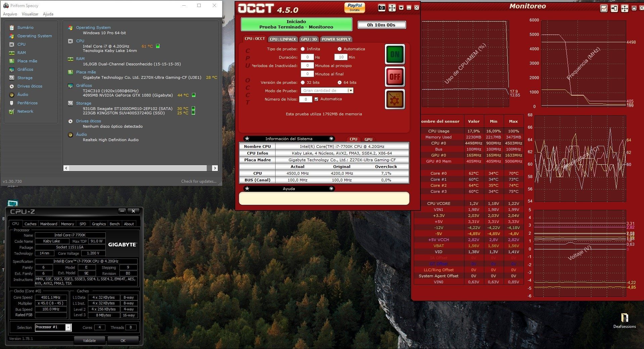Select Infinita test type radio
Viewport: 644px width, 349px height.
pos(303,49)
